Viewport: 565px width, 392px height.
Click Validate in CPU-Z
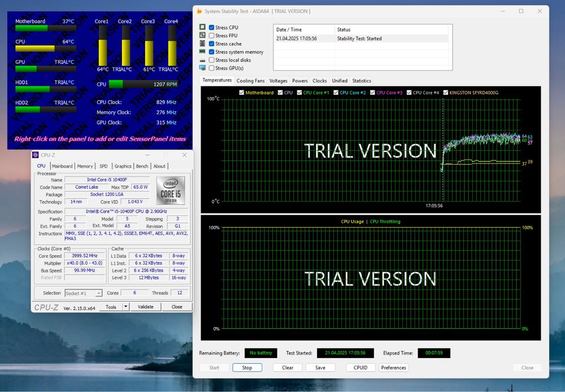pyautogui.click(x=146, y=307)
